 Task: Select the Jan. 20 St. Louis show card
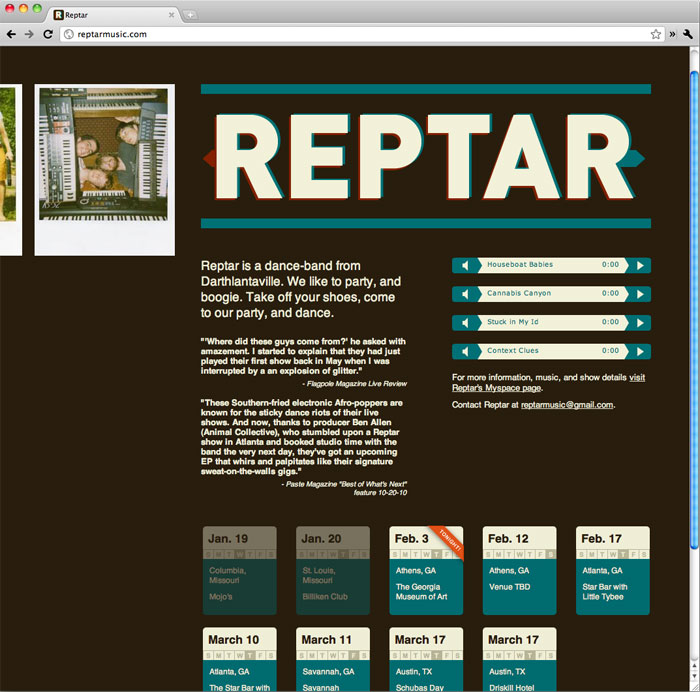click(333, 570)
